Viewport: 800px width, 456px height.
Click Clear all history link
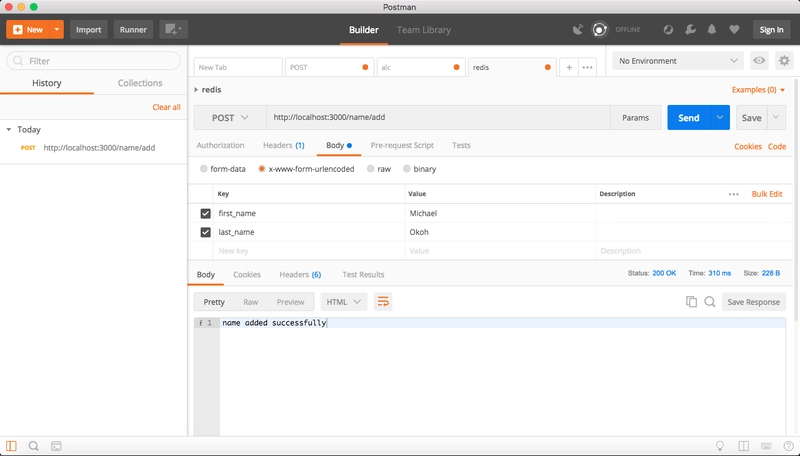pos(166,107)
